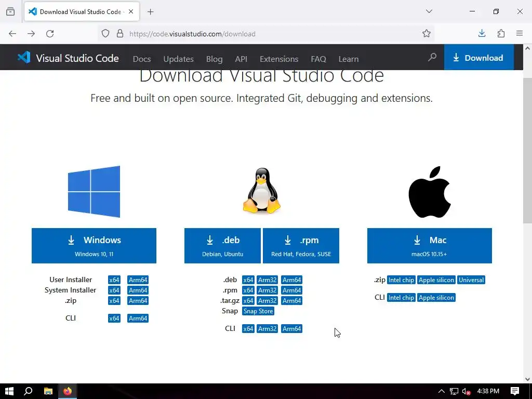Image resolution: width=532 pixels, height=399 pixels.
Task: Open the API menu item
Action: point(241,59)
